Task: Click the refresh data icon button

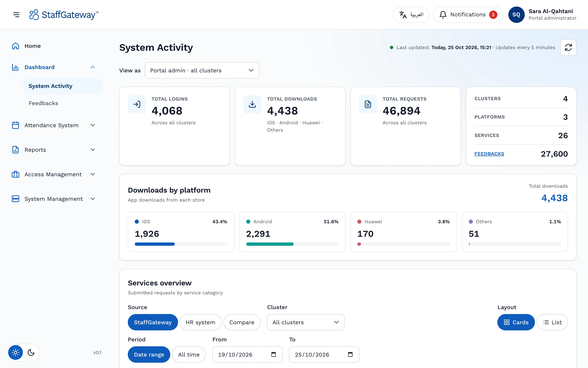Action: tap(568, 47)
